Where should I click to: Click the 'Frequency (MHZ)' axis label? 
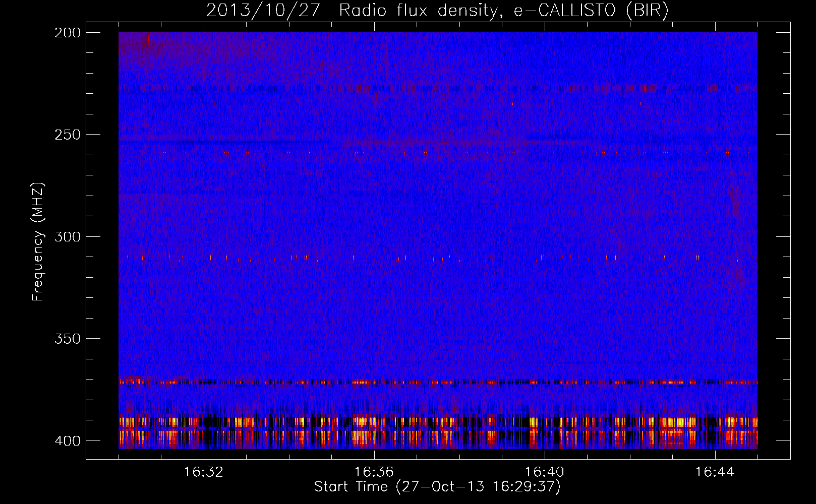click(38, 242)
